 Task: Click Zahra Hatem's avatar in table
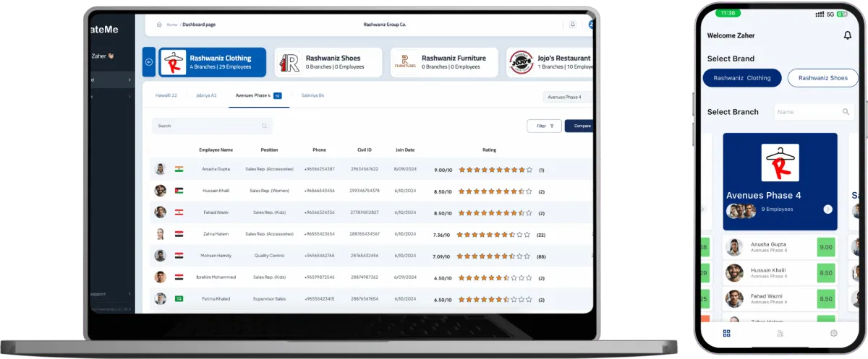tap(160, 234)
